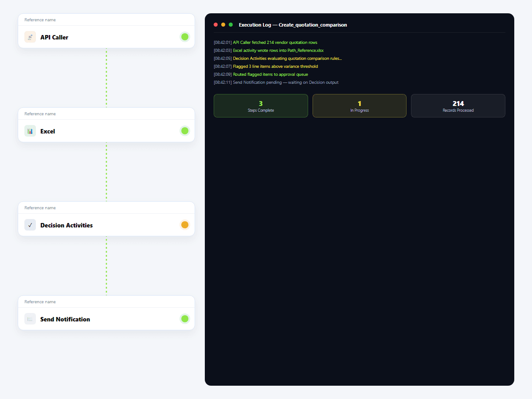The width and height of the screenshot is (532, 399).
Task: Click Reference name field above API Caller
Action: [106, 20]
